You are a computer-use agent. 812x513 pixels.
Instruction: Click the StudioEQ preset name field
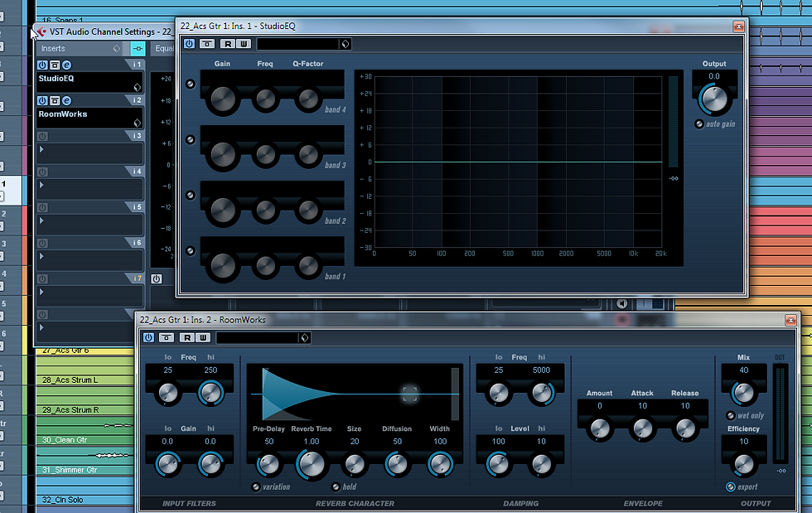pos(298,44)
